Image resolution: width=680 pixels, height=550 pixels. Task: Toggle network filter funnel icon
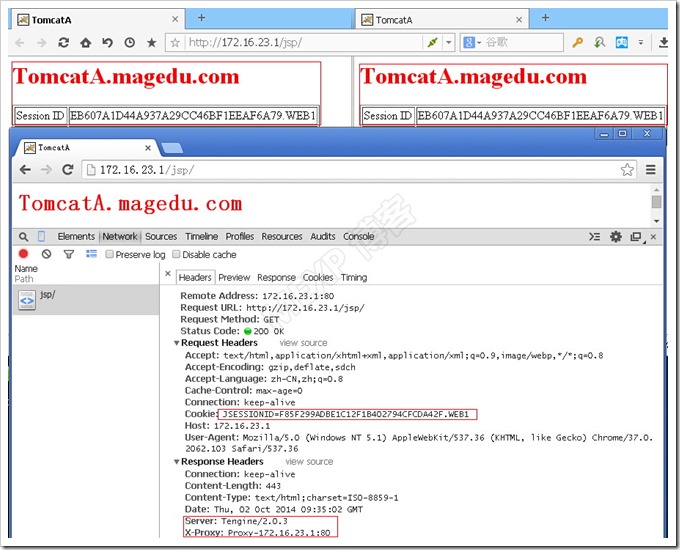[69, 254]
